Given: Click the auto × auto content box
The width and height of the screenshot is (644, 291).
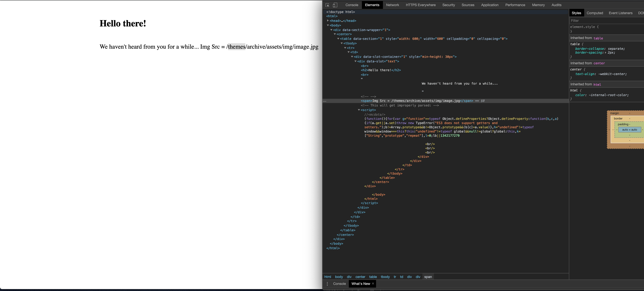Looking at the screenshot, I should (629, 130).
